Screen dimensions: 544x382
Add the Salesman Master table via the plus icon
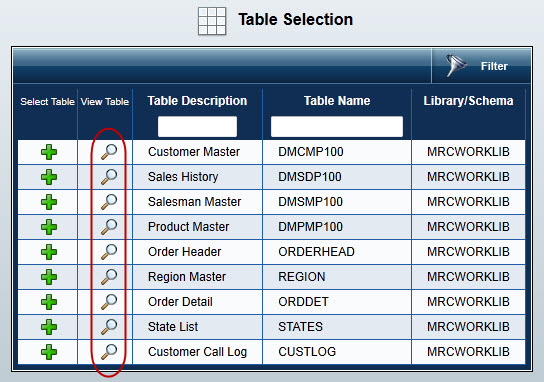49,202
